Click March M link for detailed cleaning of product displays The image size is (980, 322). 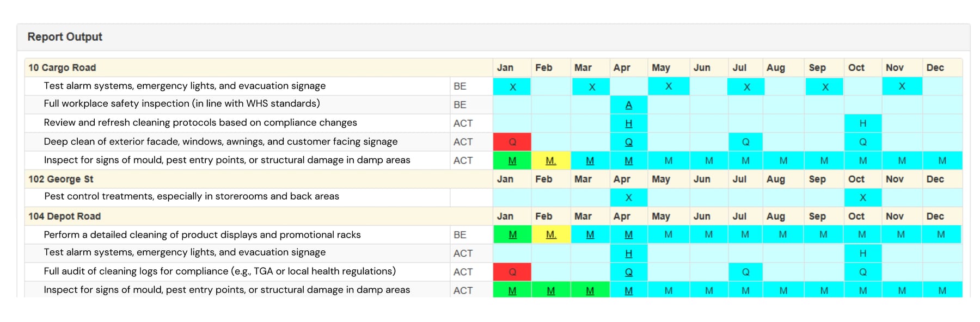click(x=590, y=234)
